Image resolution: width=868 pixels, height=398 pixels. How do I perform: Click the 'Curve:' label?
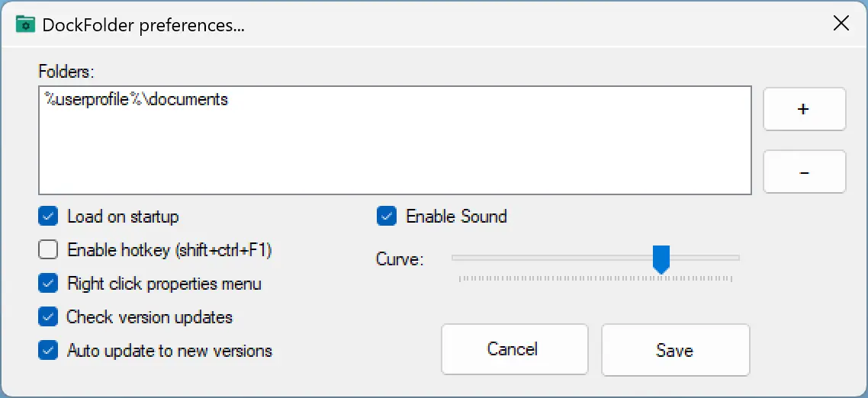[400, 259]
